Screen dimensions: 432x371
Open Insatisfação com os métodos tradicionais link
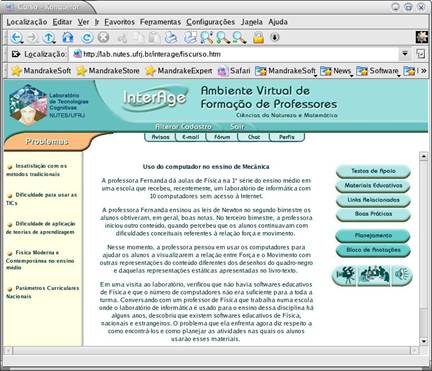coord(37,170)
